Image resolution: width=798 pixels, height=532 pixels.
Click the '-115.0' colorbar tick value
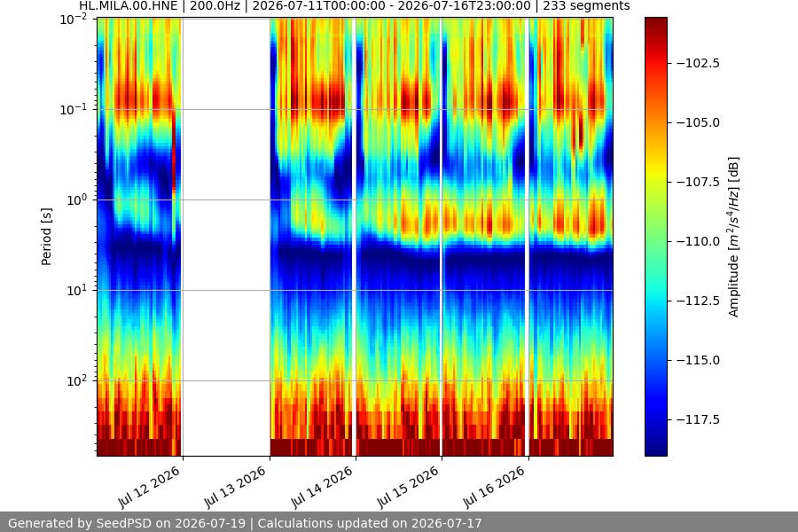click(699, 360)
